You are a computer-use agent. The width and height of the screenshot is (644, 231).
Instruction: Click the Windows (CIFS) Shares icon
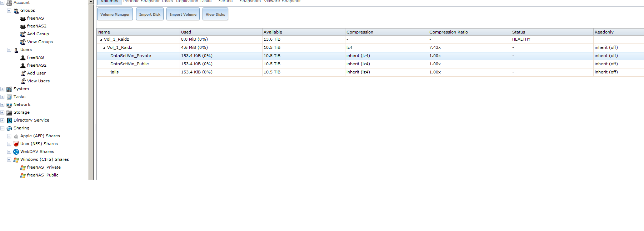(x=16, y=160)
